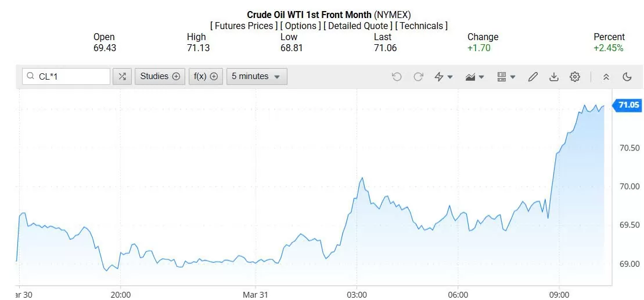Toggle dark mode moon icon

(x=627, y=77)
